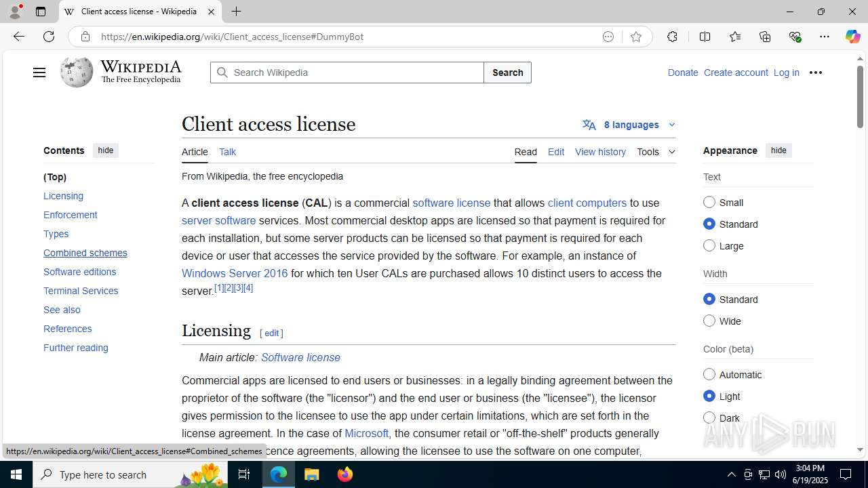Open Copilot sidebar icon

click(852, 37)
